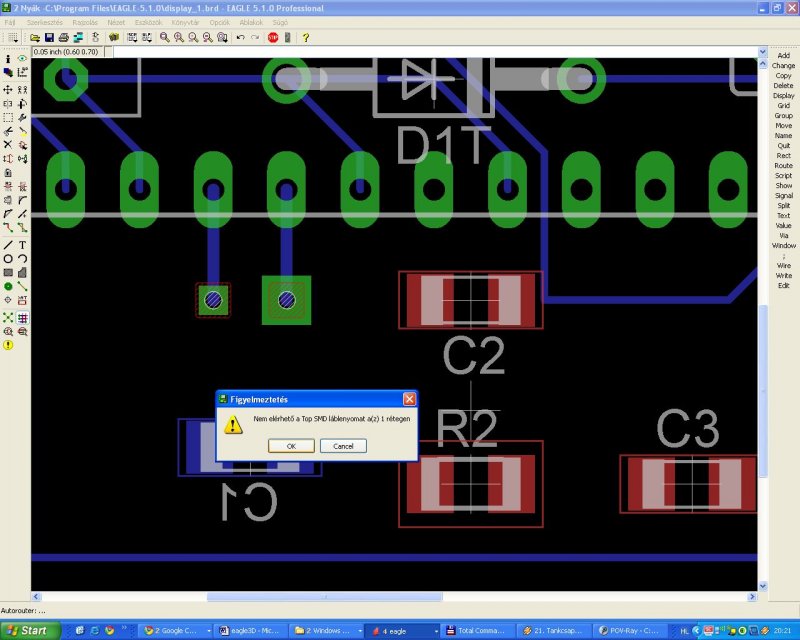Click Change in the right command list
The width and height of the screenshot is (800, 640).
pos(783,65)
